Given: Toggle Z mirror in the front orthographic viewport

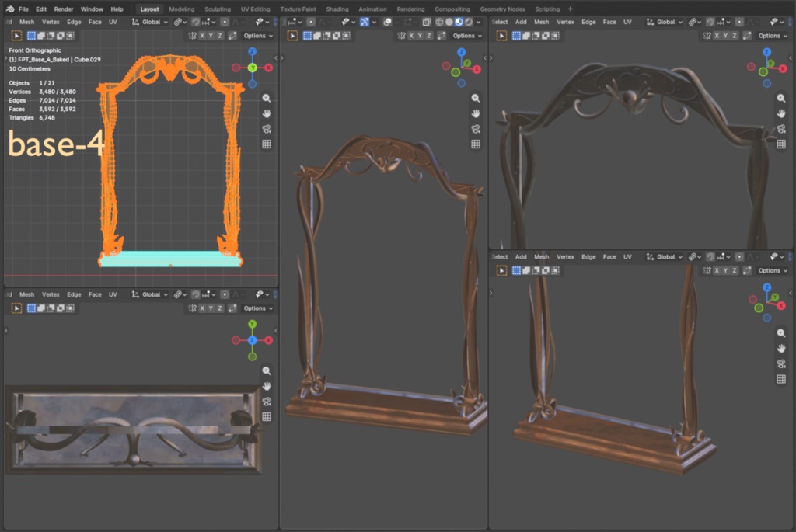Looking at the screenshot, I should click(220, 36).
